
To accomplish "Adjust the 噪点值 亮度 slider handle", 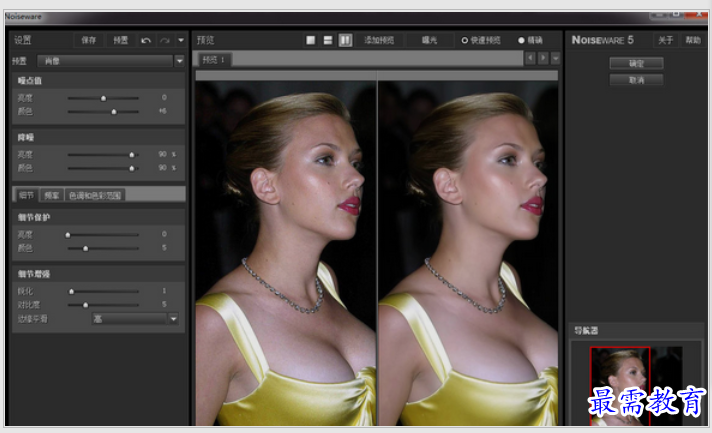I will pyautogui.click(x=104, y=98).
